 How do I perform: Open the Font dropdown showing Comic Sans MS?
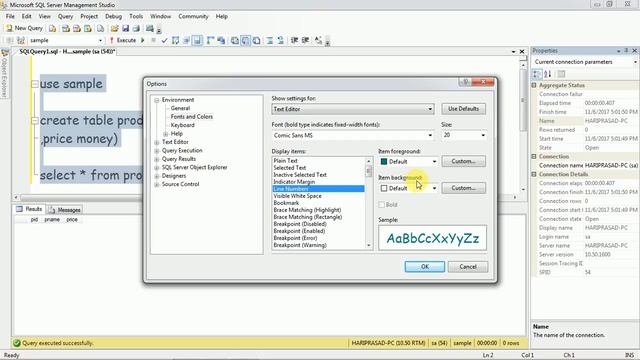click(430, 135)
